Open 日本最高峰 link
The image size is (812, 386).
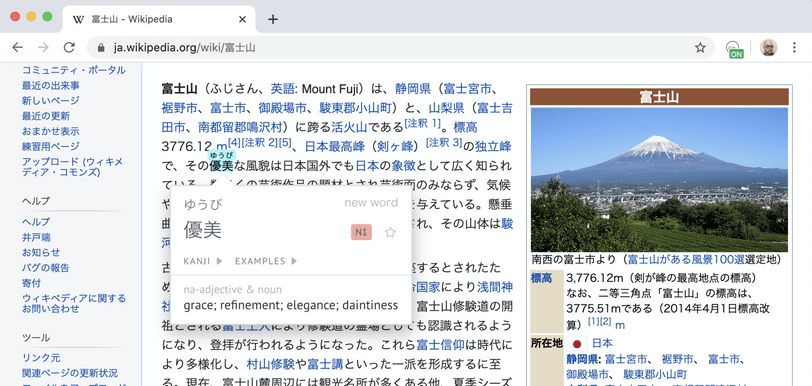coord(335,147)
